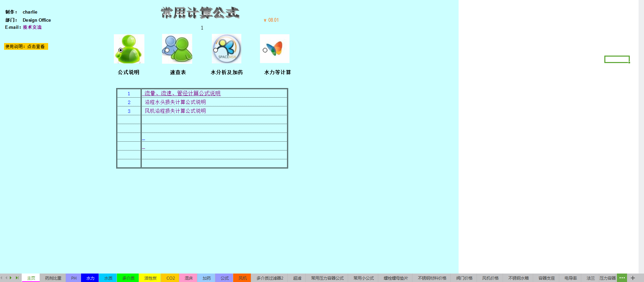This screenshot has width=644, height=282.
Task: Open the pink 混床 sheet tab
Action: (x=188, y=278)
